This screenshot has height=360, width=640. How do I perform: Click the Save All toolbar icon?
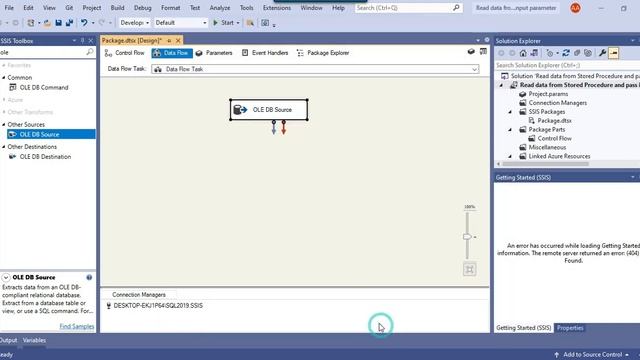(69, 23)
